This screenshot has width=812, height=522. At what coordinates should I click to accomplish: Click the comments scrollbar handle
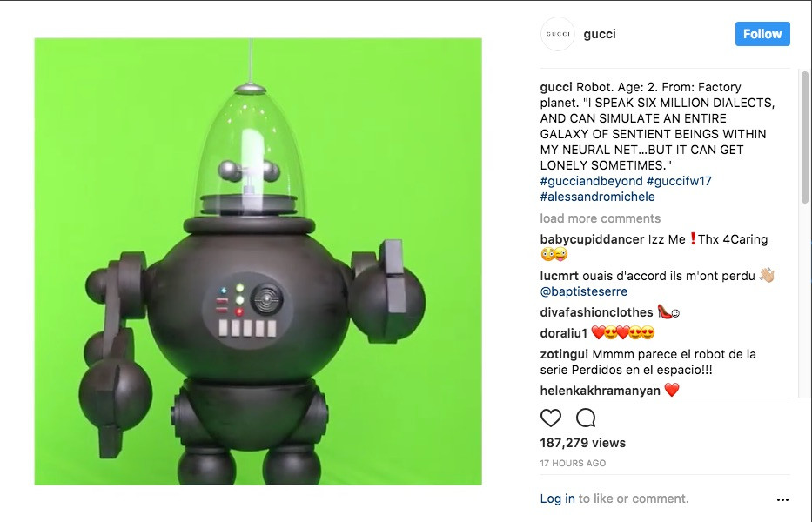point(805,137)
